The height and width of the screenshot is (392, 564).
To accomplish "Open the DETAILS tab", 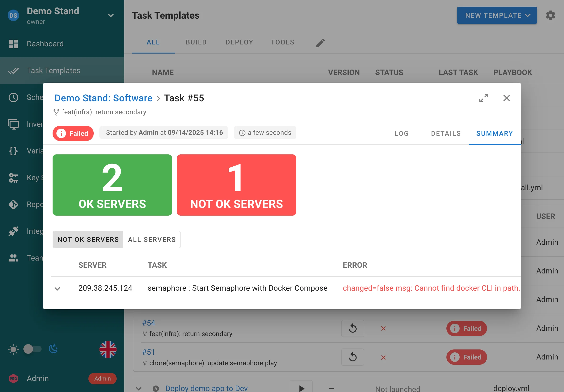I will 446,133.
